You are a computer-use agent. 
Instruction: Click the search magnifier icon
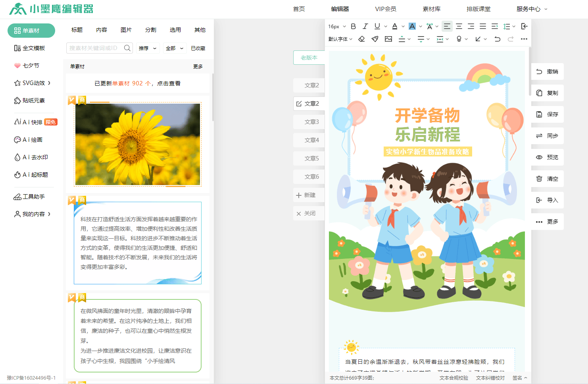click(x=127, y=48)
